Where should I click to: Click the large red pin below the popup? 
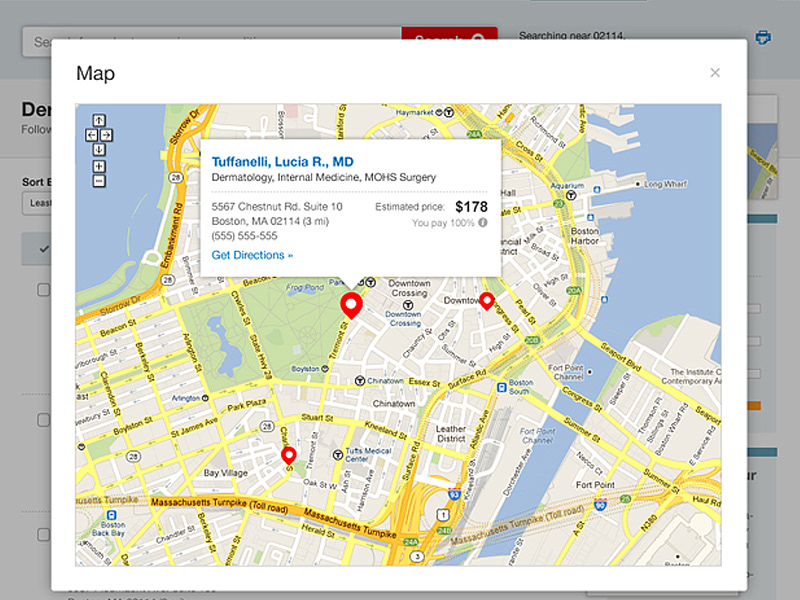click(351, 306)
